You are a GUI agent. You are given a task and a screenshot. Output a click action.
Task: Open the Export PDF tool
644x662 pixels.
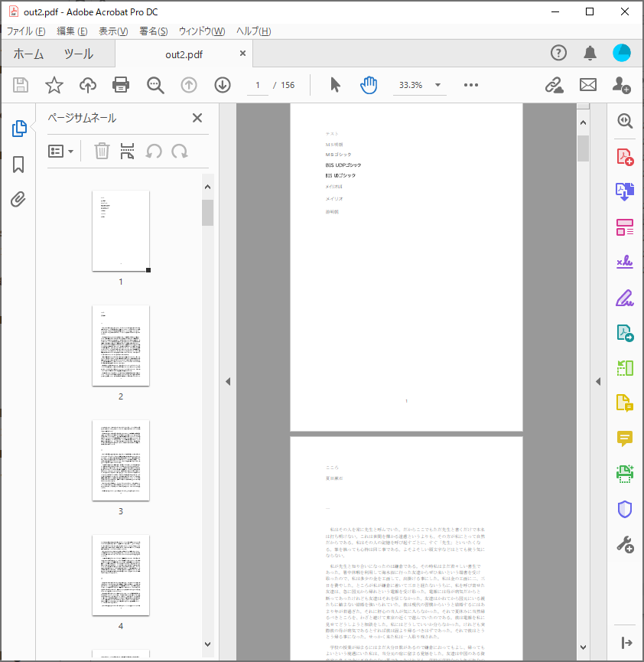pyautogui.click(x=625, y=191)
